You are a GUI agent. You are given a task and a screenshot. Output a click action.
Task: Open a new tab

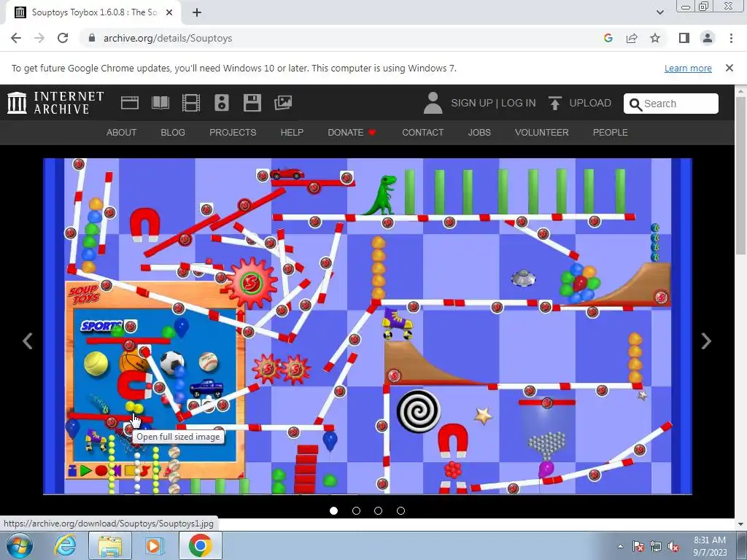click(197, 13)
